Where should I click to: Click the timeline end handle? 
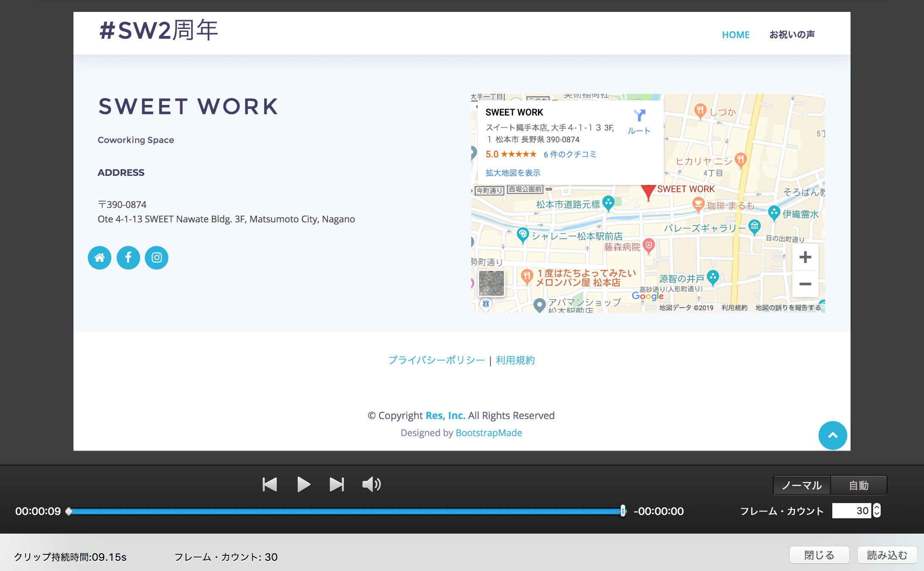(623, 511)
